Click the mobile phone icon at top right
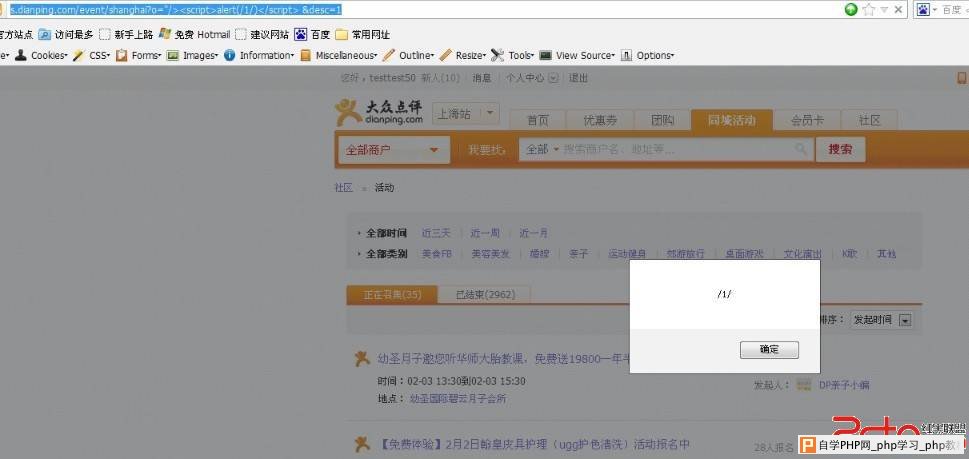Image resolution: width=969 pixels, height=459 pixels. 962,78
